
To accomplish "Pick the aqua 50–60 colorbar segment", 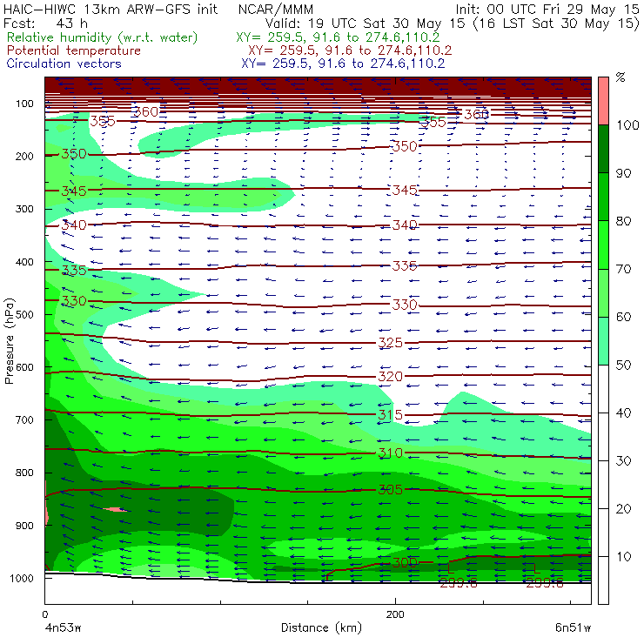I will click(x=603, y=340).
